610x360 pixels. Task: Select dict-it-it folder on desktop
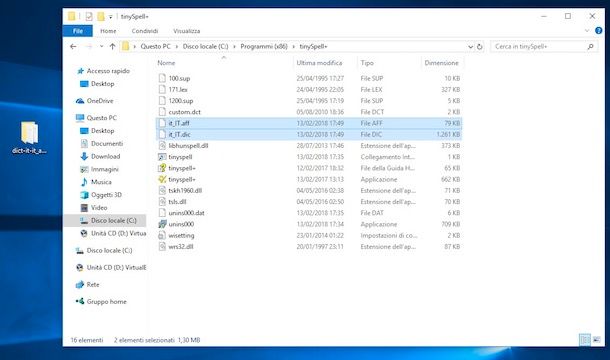click(x=29, y=137)
